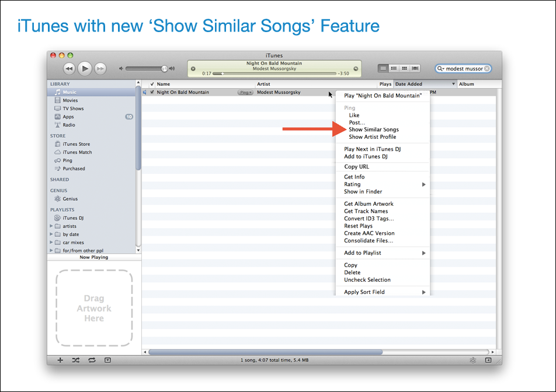Toggle shuffle mode

pyautogui.click(x=76, y=360)
